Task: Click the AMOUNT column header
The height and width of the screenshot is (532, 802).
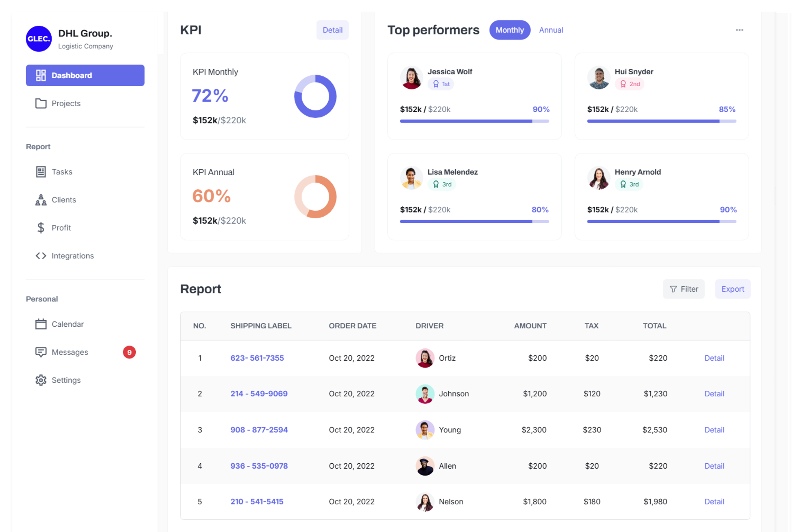Action: (530, 326)
